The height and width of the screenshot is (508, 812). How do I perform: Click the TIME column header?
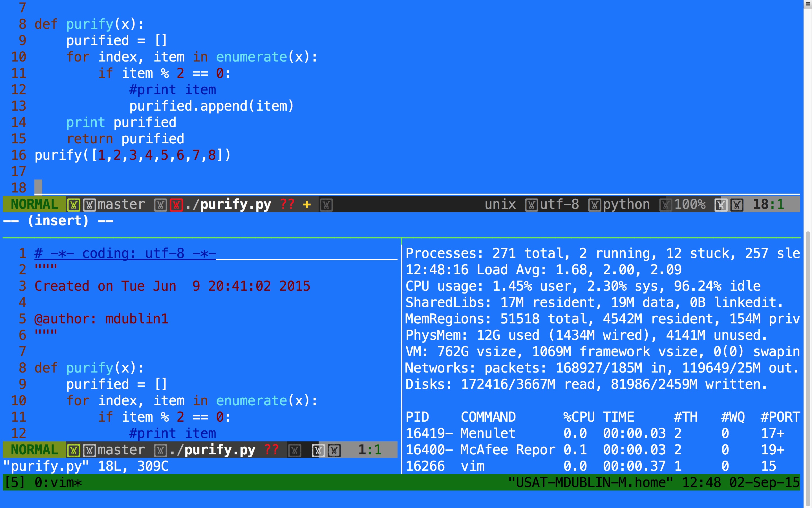coord(618,417)
